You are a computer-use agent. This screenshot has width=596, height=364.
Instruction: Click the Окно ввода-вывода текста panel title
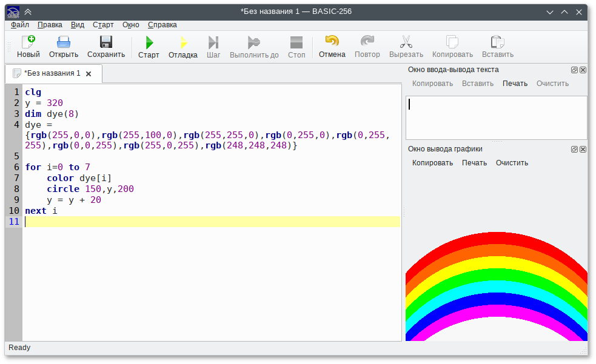coord(453,70)
